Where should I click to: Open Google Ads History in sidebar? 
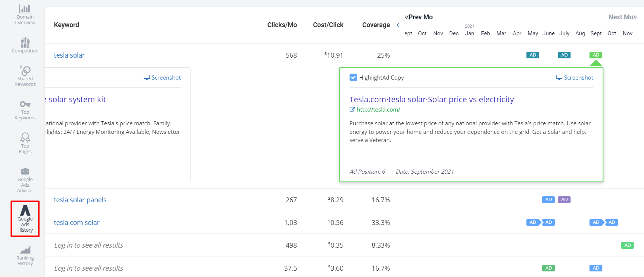pos(25,219)
